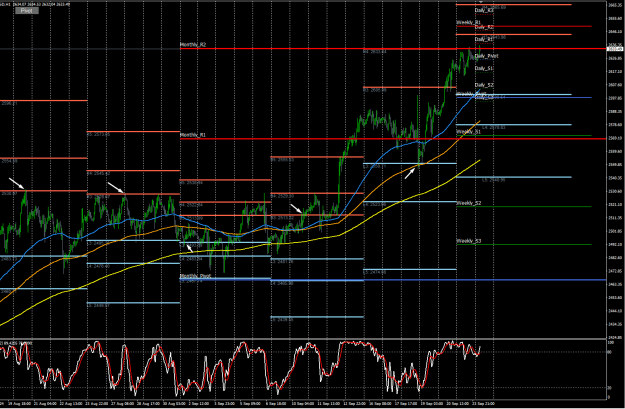Click the Pivot button on the chart
625x409 pixels.
pos(27,11)
